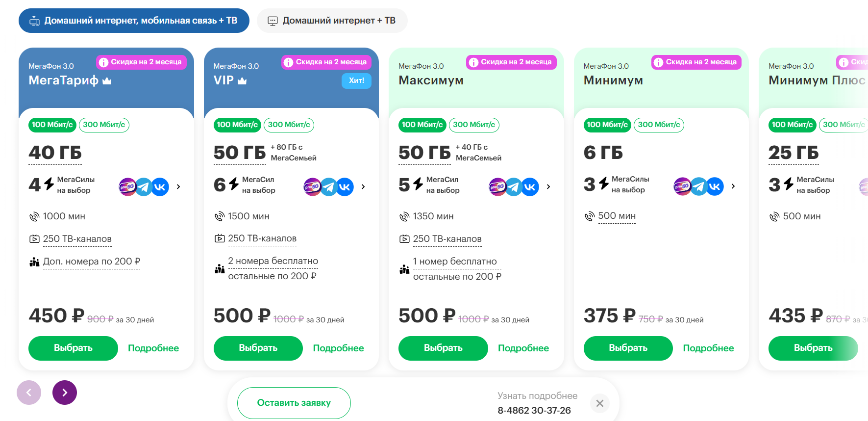The height and width of the screenshot is (421, 868).
Task: Click the info icon on VIP discount badge
Action: [x=288, y=62]
